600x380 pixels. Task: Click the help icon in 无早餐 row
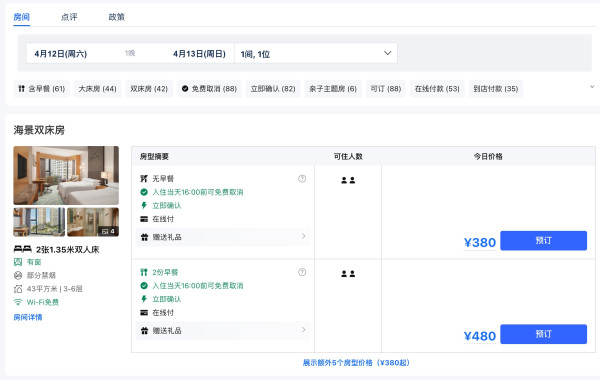(x=302, y=179)
